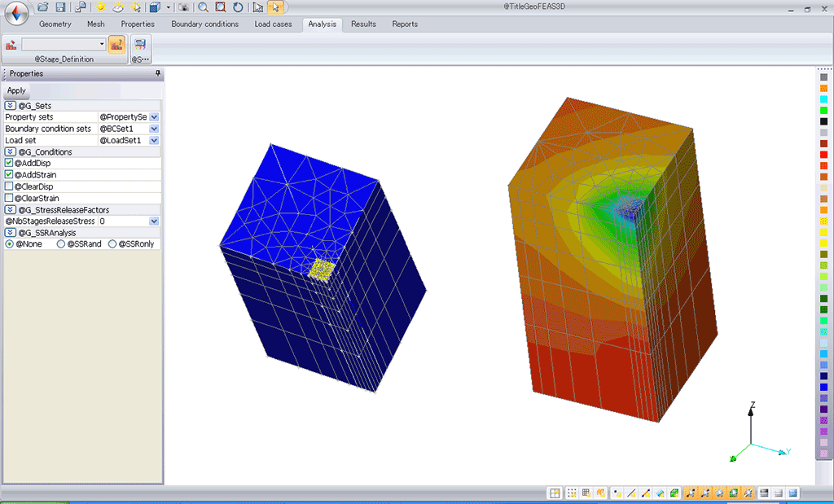Click the Apply button
This screenshot has width=834, height=504.
point(16,90)
